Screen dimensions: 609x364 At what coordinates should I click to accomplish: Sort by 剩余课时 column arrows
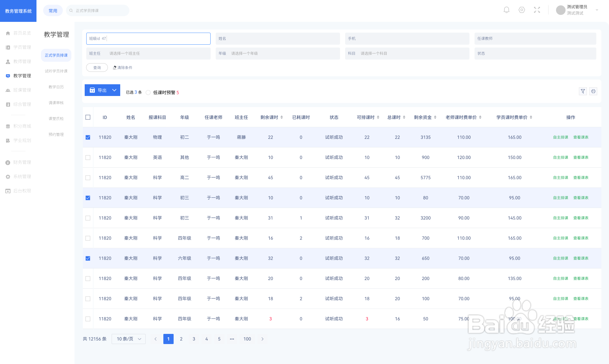pos(282,117)
